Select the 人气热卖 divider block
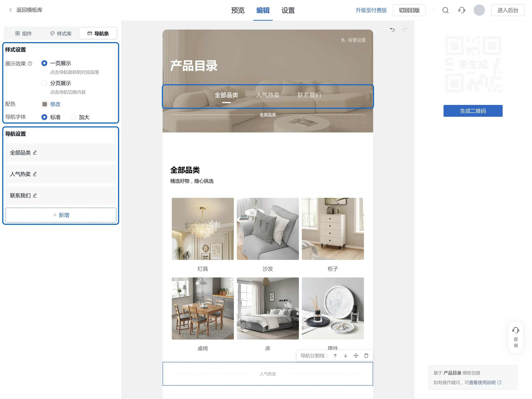Screen dimensions: 532x399 point(268,374)
